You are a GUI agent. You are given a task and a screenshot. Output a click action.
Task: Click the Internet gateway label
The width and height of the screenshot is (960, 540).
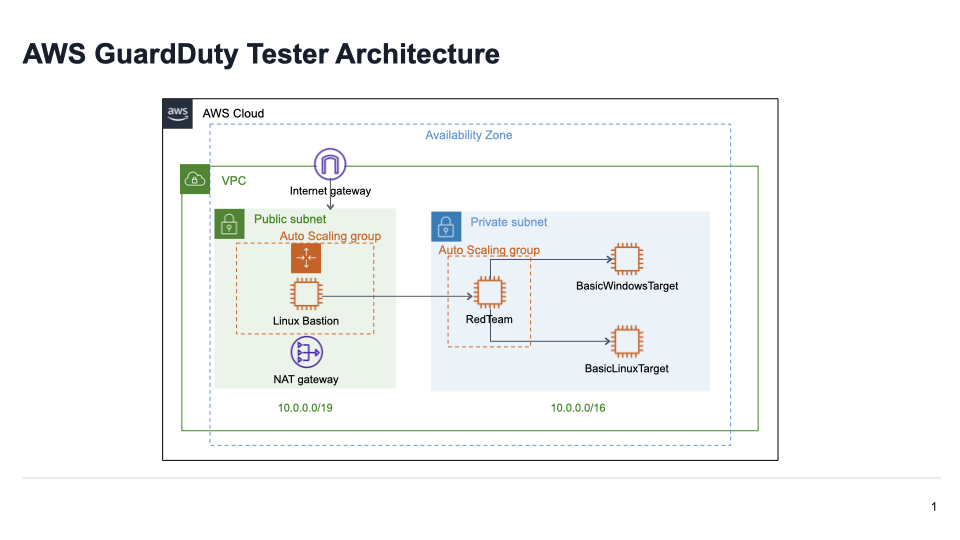331,191
